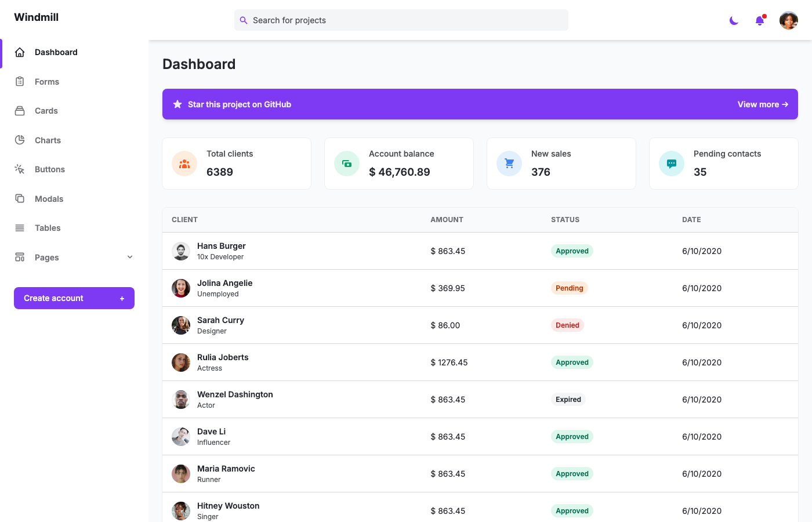Follow the View more link on GitHub banner
This screenshot has height=522, width=812.
tap(763, 104)
